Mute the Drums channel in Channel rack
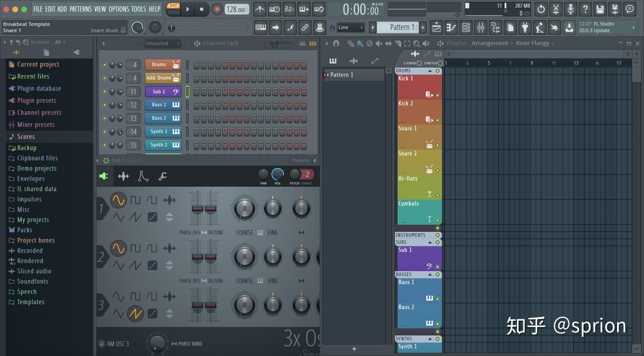Viewport: 644px width, 356px height. [x=105, y=65]
